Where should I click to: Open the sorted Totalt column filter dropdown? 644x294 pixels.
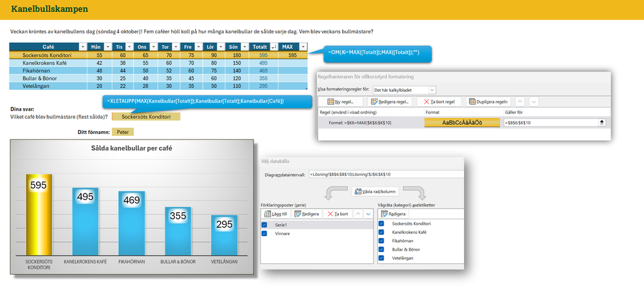click(273, 46)
